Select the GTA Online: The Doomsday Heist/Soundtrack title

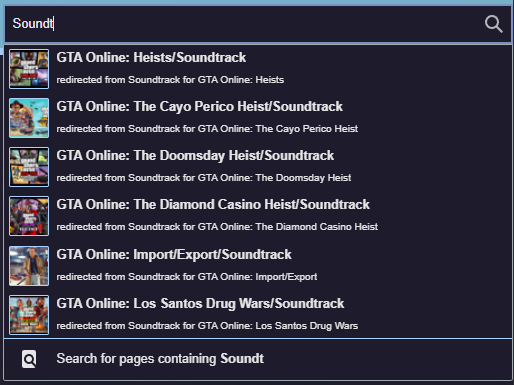(195, 156)
